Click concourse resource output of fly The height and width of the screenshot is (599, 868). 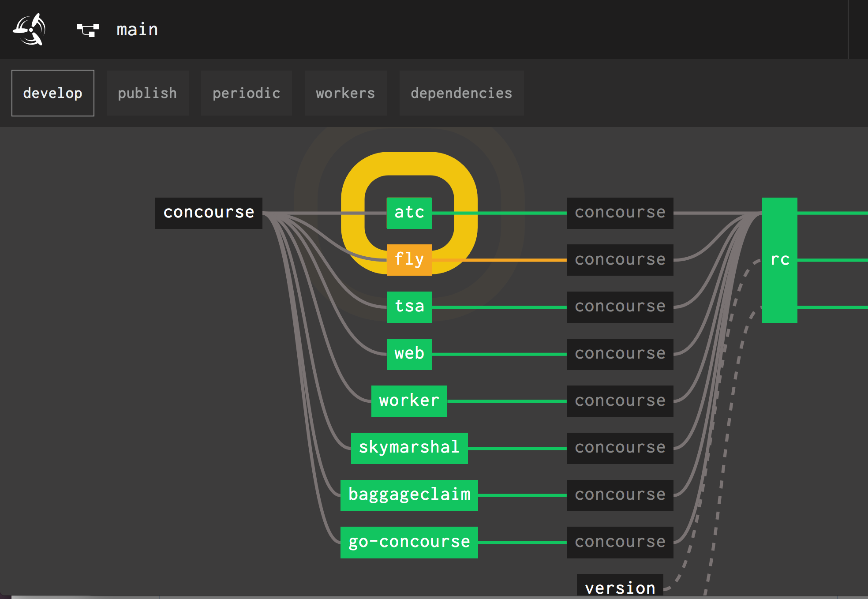(x=620, y=260)
